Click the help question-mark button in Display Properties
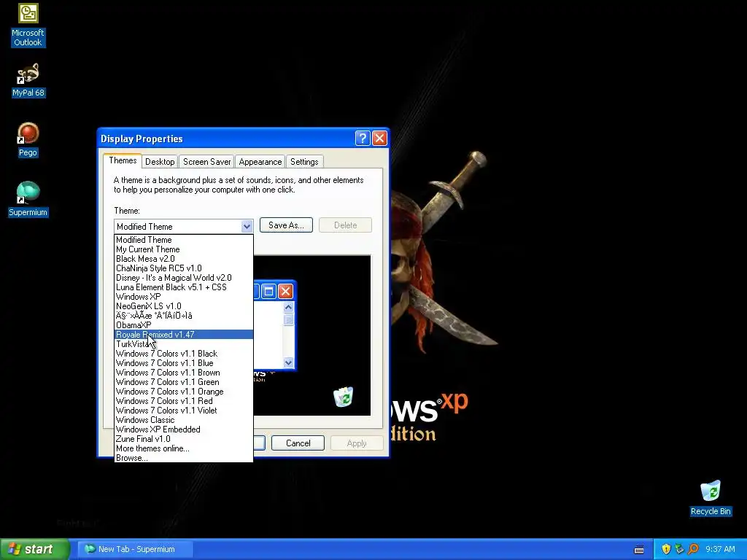Image resolution: width=747 pixels, height=560 pixels. 363,138
